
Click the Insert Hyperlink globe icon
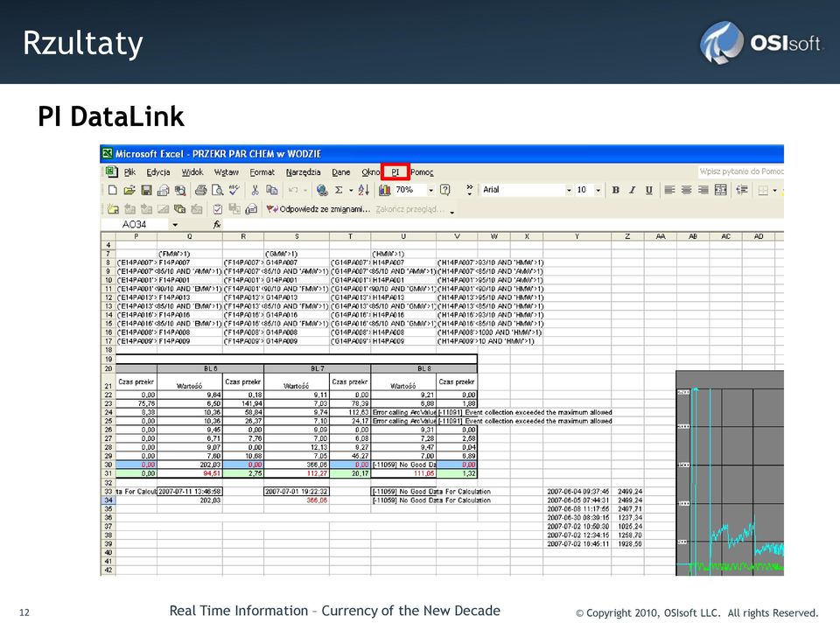point(322,190)
